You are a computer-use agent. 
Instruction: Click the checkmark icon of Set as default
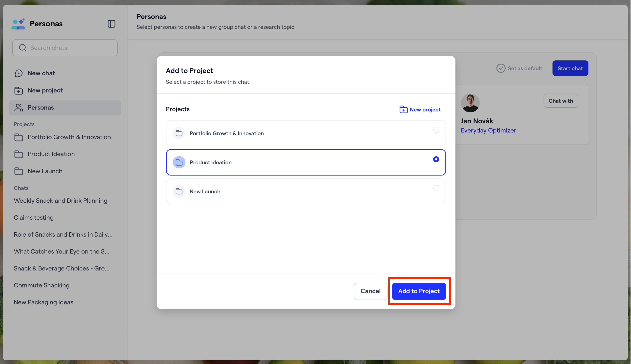pyautogui.click(x=501, y=68)
